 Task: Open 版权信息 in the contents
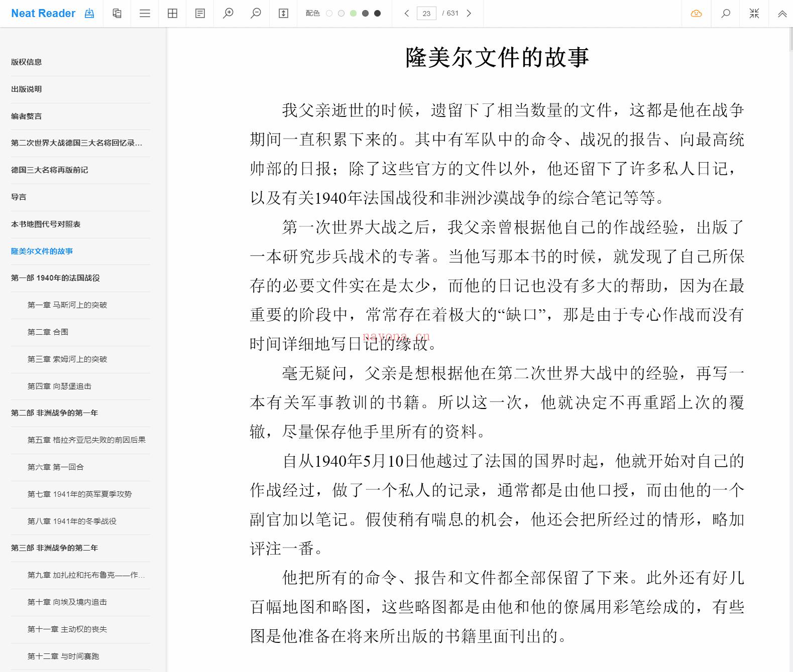(27, 62)
